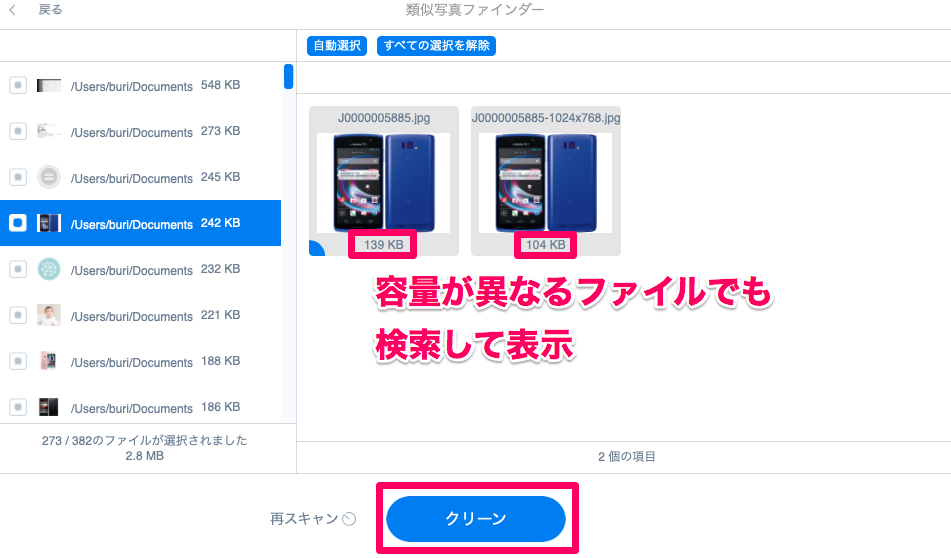Click the blue list scrollbar handle

pyautogui.click(x=289, y=76)
